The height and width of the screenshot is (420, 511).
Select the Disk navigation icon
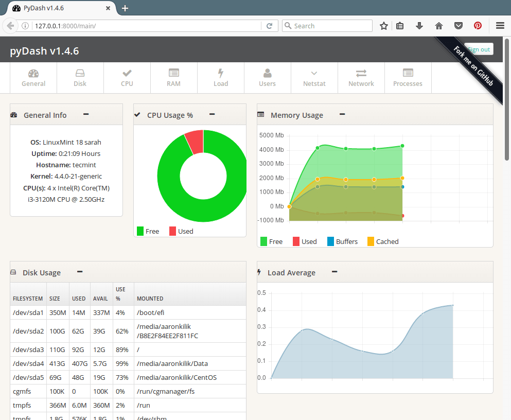tap(80, 77)
